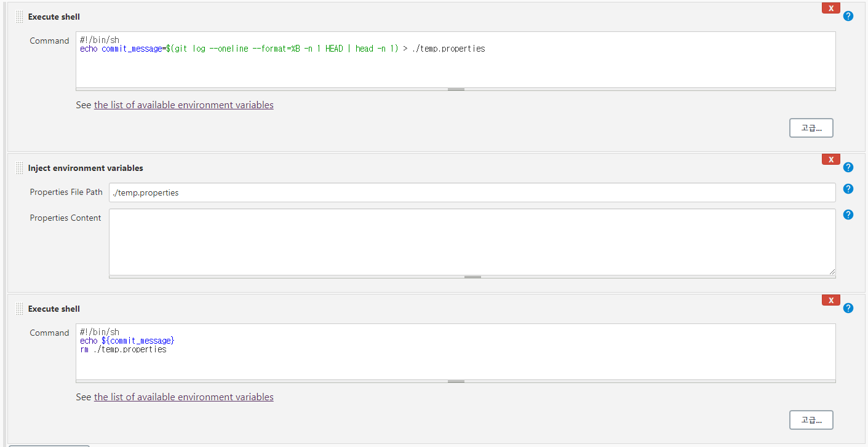Image resolution: width=868 pixels, height=447 pixels.
Task: Click resize handle below the git log command box
Action: tap(456, 89)
